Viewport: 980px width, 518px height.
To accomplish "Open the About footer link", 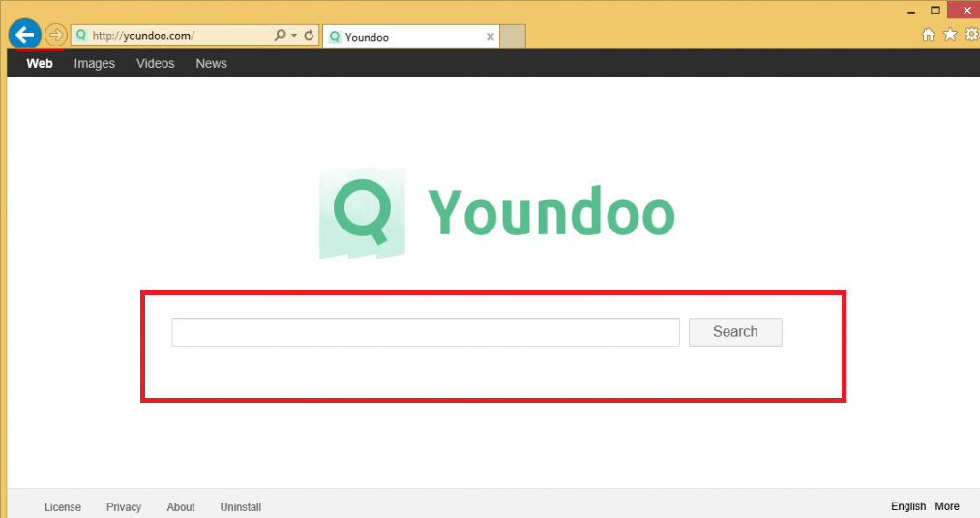I will point(181,506).
